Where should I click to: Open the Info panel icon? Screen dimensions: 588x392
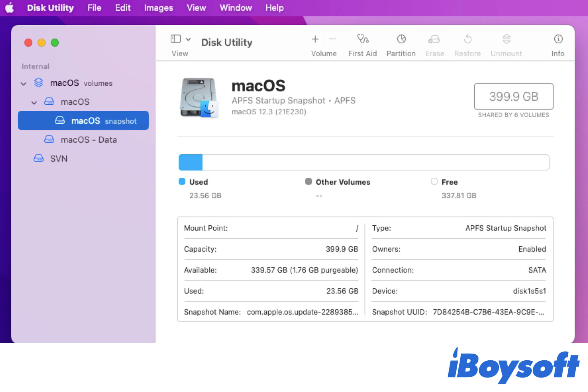558,39
